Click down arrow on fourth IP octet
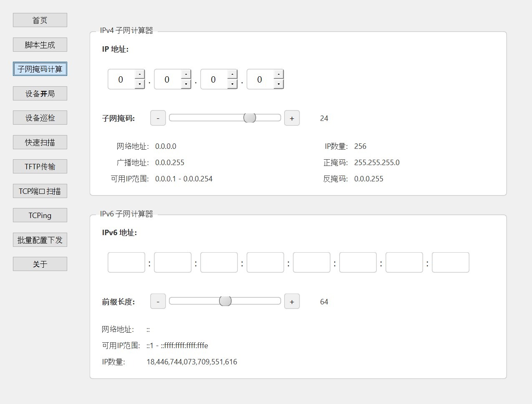This screenshot has width=532, height=404. point(279,84)
